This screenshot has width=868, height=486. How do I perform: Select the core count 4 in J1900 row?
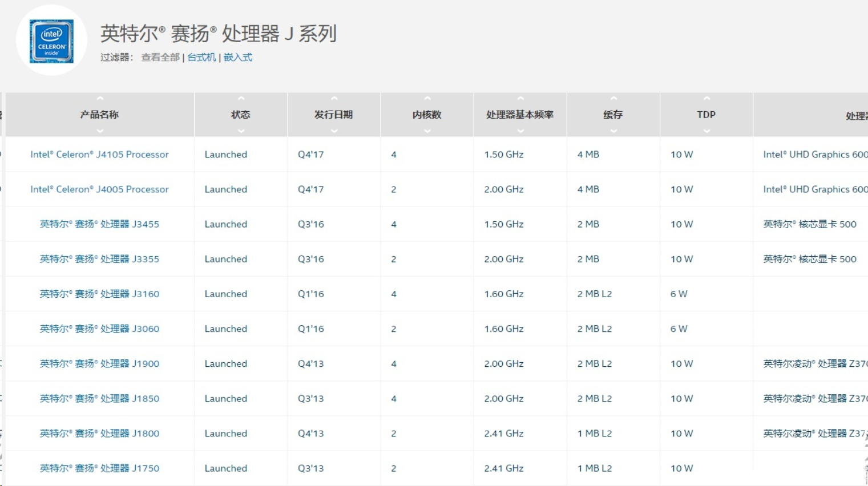[394, 363]
